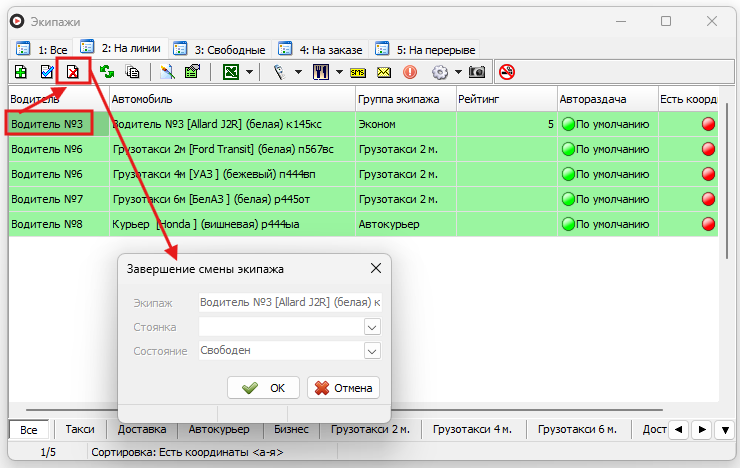740x468 pixels.
Task: Click the Эконом group cell
Action: (406, 124)
